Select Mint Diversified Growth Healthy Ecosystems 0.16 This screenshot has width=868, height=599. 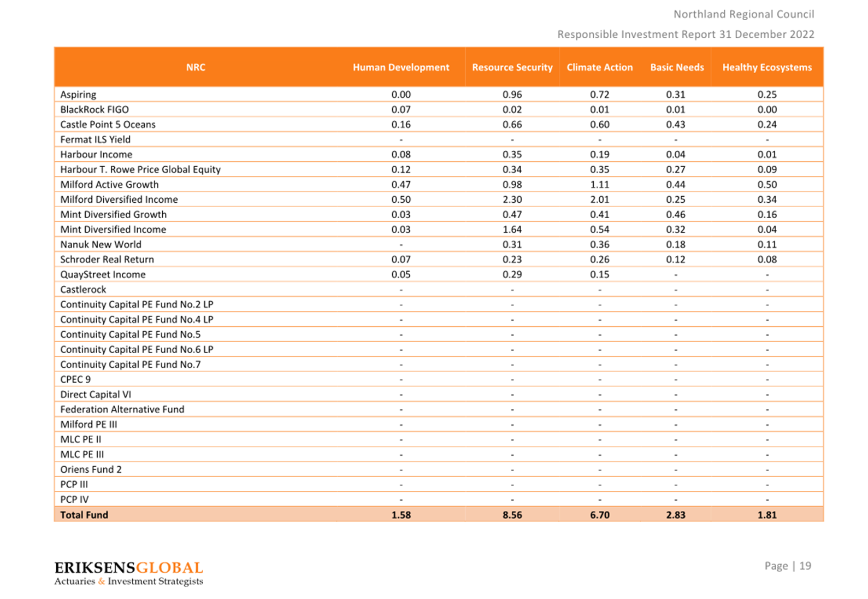(767, 215)
